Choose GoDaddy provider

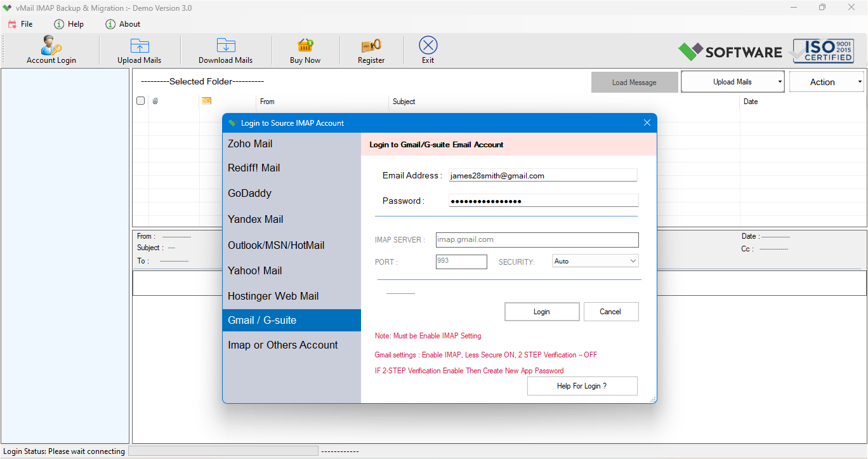[291, 194]
